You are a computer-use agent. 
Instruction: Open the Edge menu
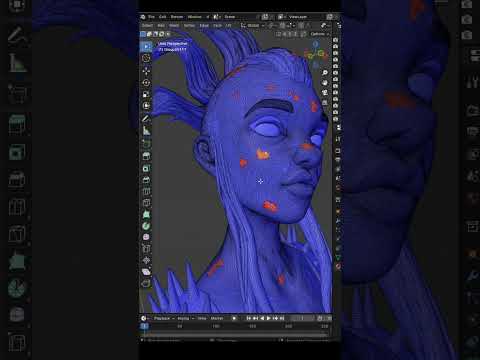pos(204,25)
